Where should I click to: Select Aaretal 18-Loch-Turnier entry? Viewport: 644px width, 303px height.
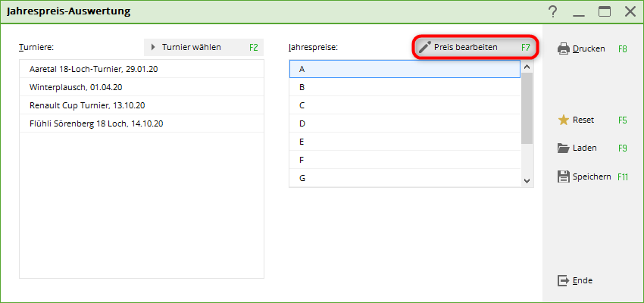[98, 69]
